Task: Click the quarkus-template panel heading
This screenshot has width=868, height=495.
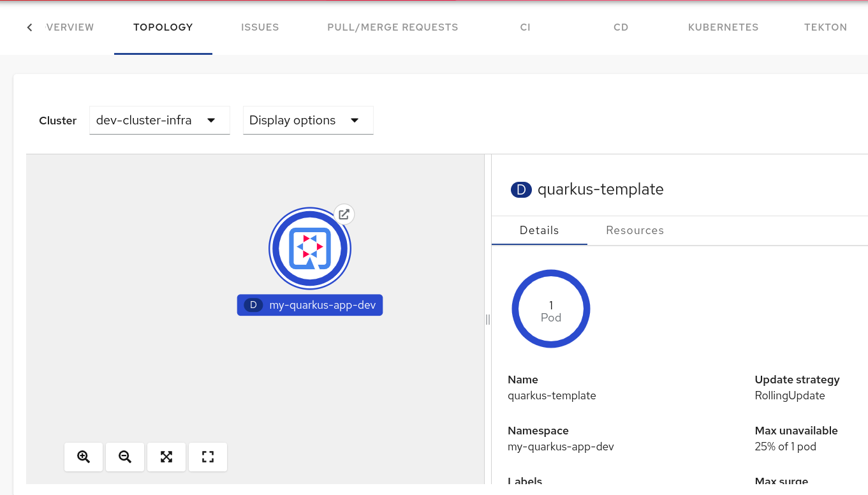Action: (x=601, y=189)
